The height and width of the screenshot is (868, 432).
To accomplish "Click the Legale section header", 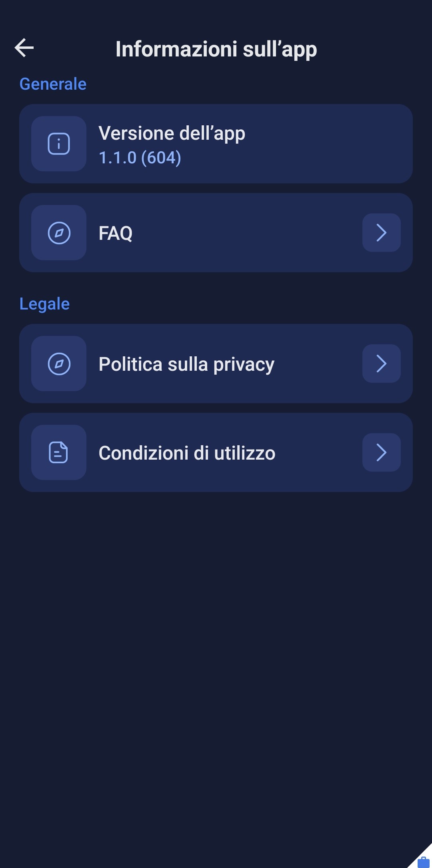I will (44, 304).
